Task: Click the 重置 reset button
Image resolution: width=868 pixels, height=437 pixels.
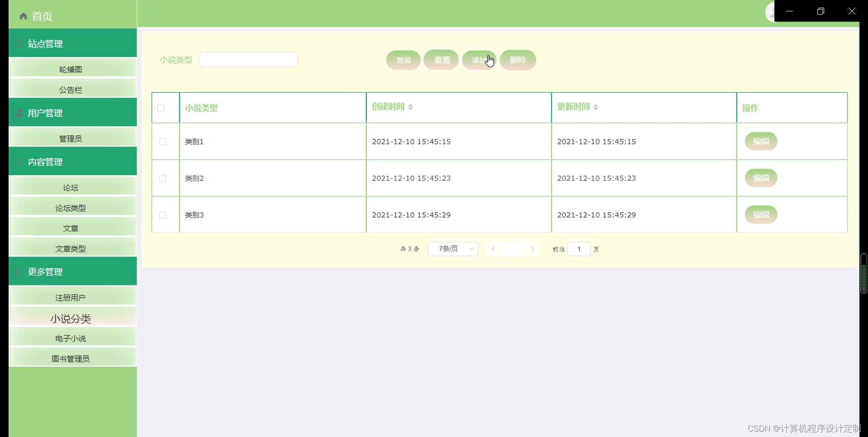Action: [441, 60]
